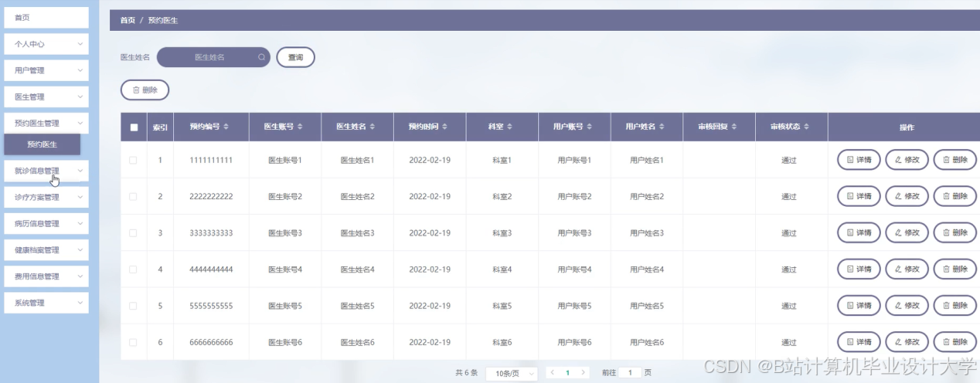Image resolution: width=980 pixels, height=383 pixels.
Task: Open 首页 in the sidebar
Action: coord(46,17)
